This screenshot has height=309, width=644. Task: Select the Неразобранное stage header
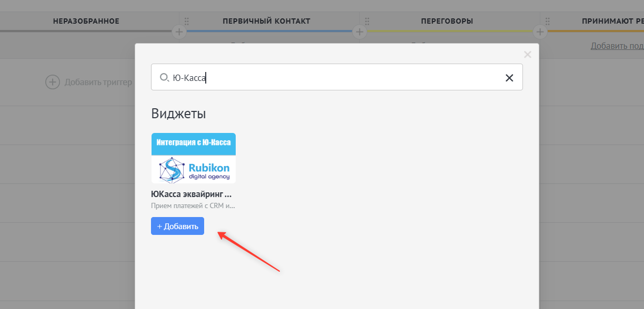[x=86, y=22]
